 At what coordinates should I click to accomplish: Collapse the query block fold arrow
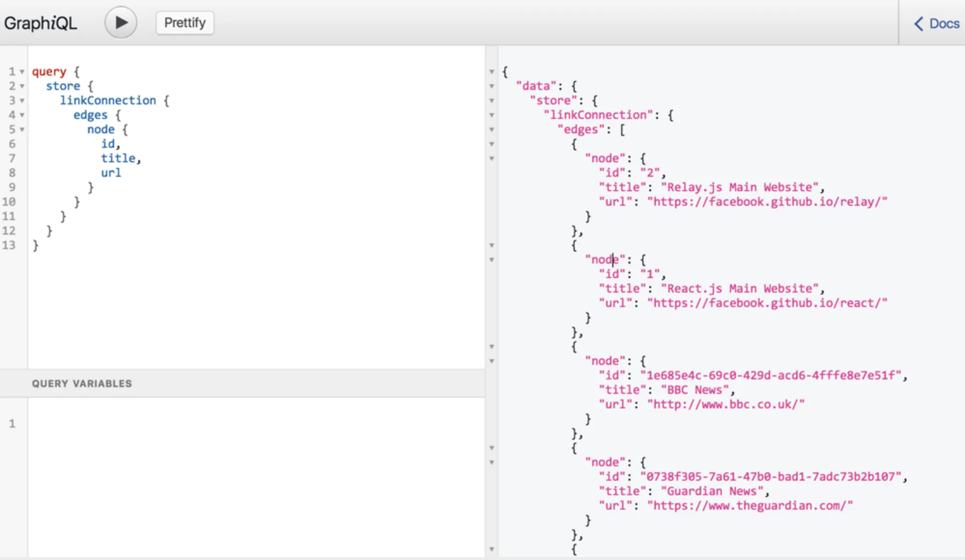22,72
